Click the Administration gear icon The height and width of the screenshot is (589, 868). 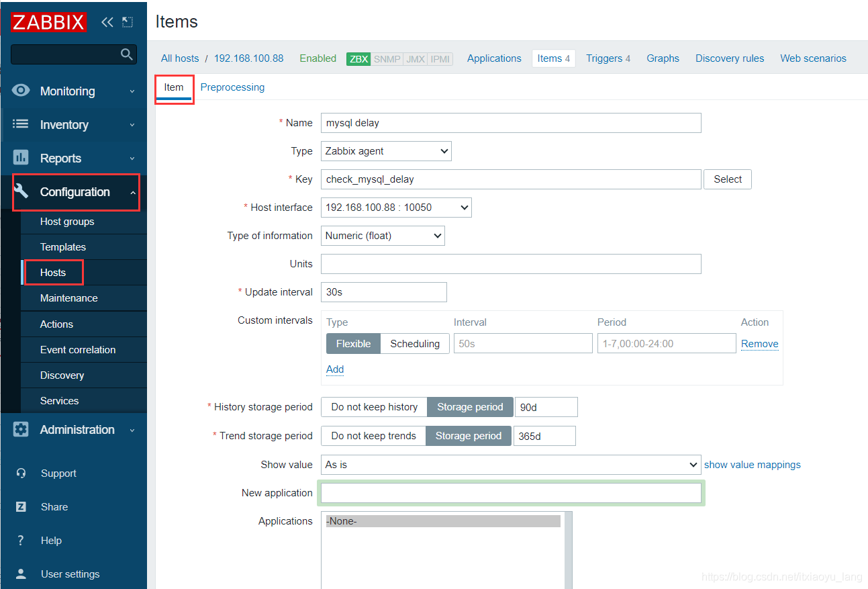coord(21,430)
